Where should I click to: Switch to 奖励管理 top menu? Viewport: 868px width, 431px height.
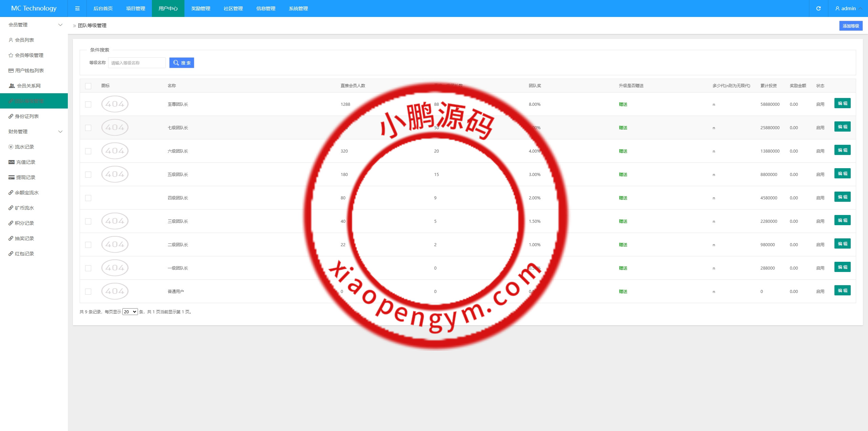[x=201, y=8]
